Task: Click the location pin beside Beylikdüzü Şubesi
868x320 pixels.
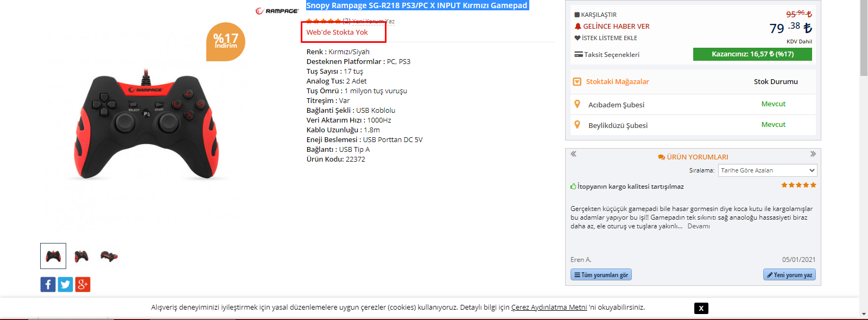Action: [577, 124]
